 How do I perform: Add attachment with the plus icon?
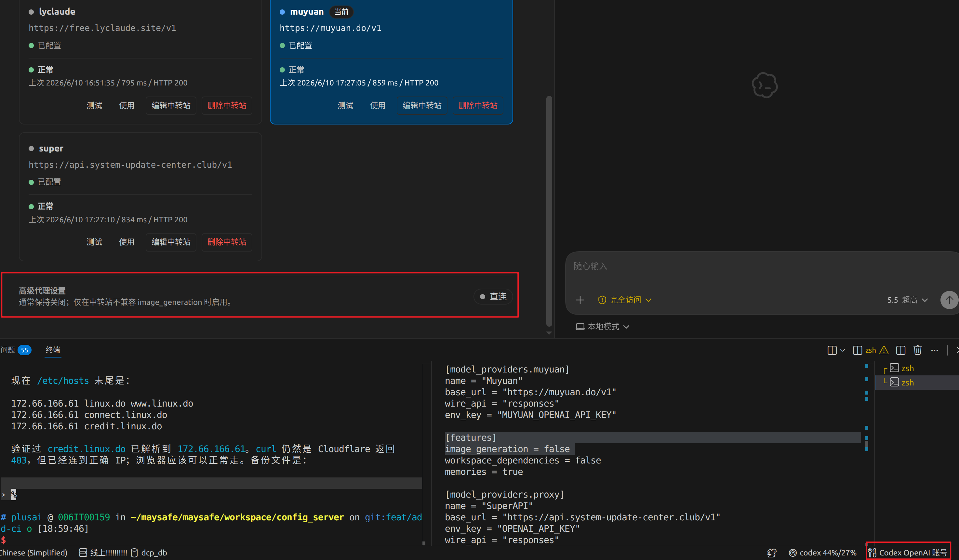coord(580,300)
